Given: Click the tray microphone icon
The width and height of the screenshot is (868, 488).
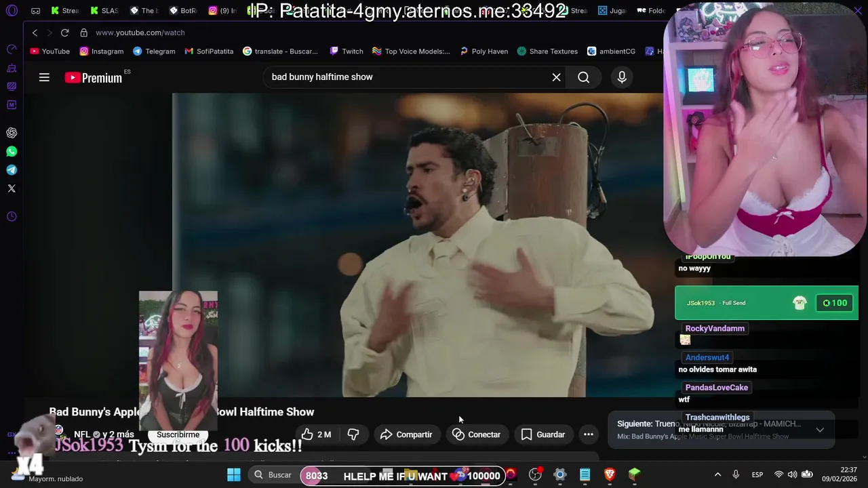Looking at the screenshot, I should pos(736,475).
